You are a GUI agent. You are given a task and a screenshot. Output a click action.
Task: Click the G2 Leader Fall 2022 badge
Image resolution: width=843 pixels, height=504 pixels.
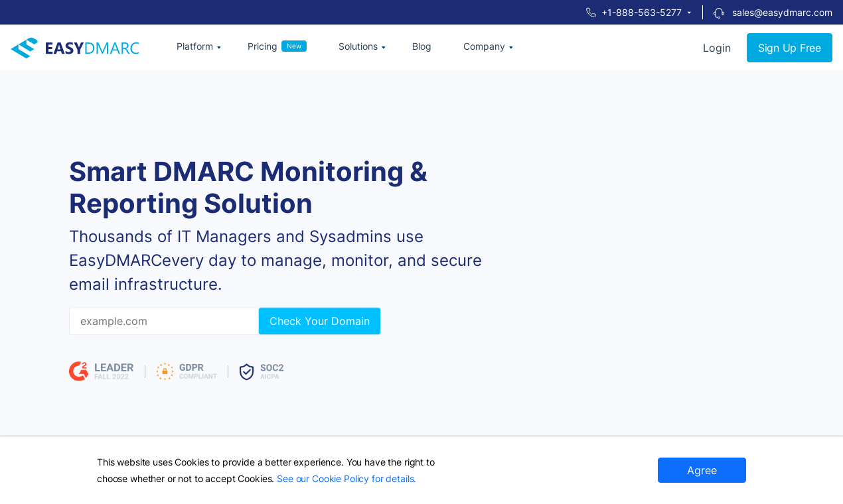pyautogui.click(x=101, y=371)
